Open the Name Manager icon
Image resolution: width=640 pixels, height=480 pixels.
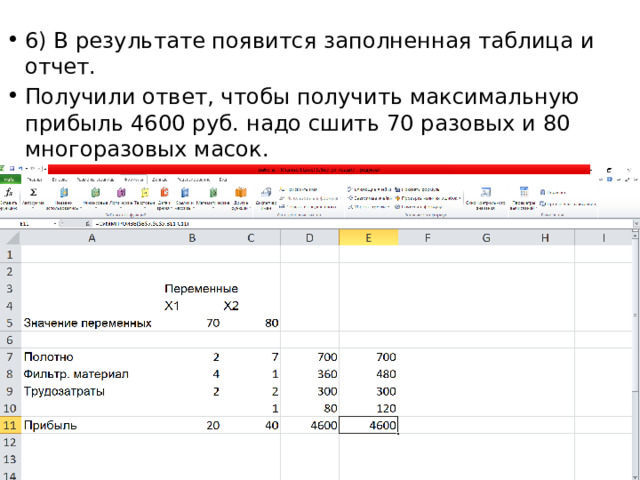pos(266,192)
